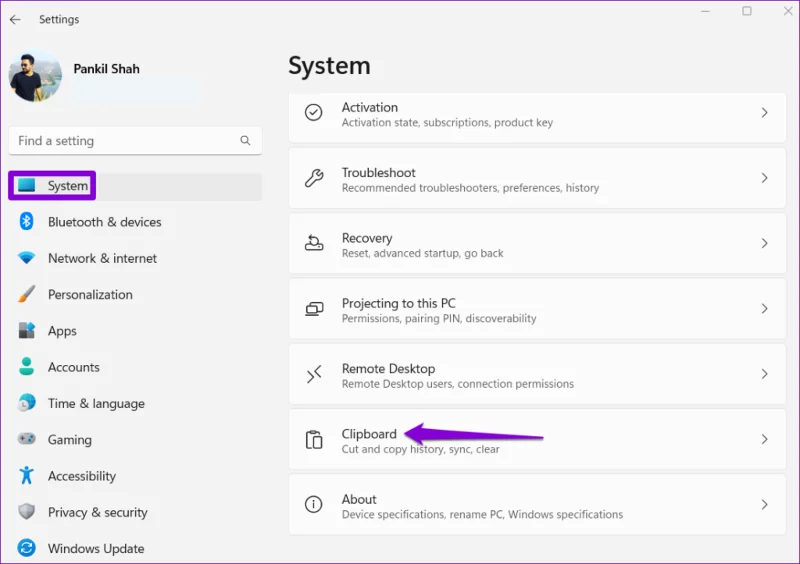The height and width of the screenshot is (564, 800).
Task: Open the Projecting to this PC entry
Action: click(537, 309)
